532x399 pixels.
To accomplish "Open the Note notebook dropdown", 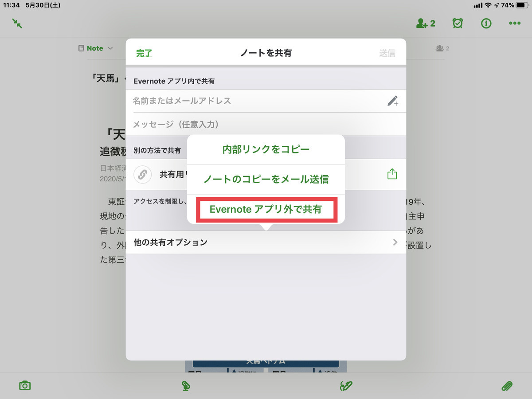I will point(95,48).
